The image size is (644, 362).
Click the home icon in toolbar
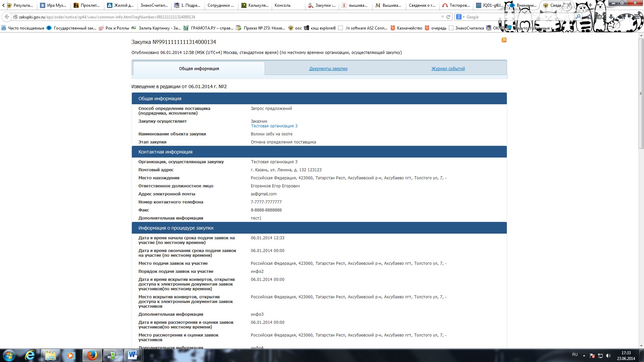point(623,17)
